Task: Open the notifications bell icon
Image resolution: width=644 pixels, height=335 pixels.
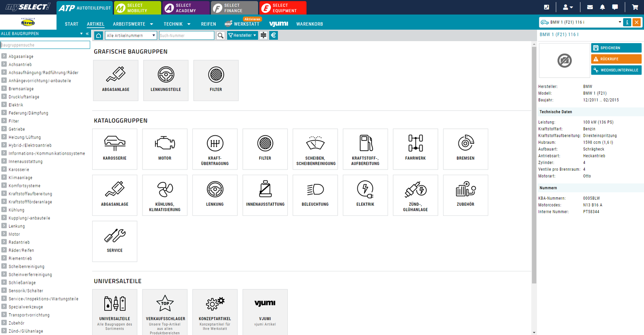Action: [603, 7]
